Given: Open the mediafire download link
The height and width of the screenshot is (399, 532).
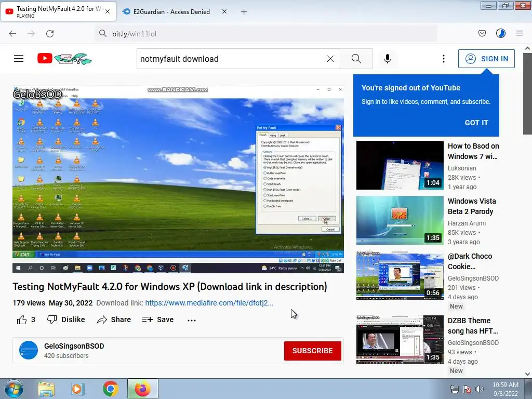Looking at the screenshot, I should coord(209,303).
